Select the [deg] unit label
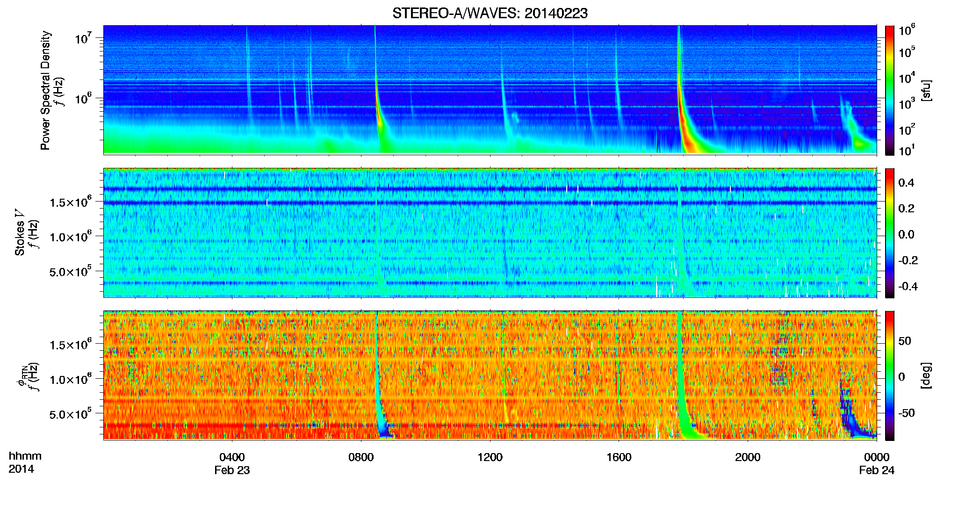The width and height of the screenshot is (980, 505). 926,375
